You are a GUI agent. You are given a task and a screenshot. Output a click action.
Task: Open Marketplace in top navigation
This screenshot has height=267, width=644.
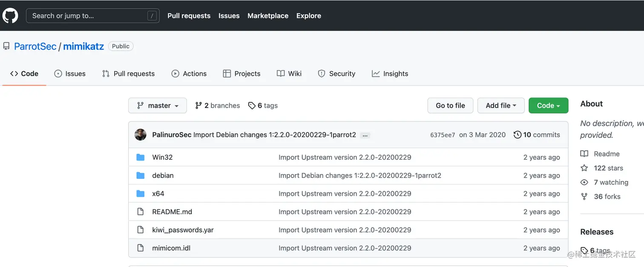click(x=268, y=16)
